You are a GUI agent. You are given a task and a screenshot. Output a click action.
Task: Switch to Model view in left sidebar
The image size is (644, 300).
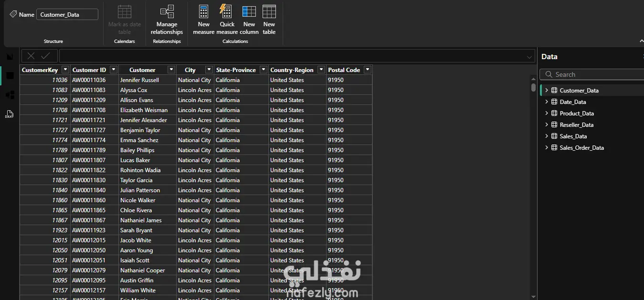[10, 94]
